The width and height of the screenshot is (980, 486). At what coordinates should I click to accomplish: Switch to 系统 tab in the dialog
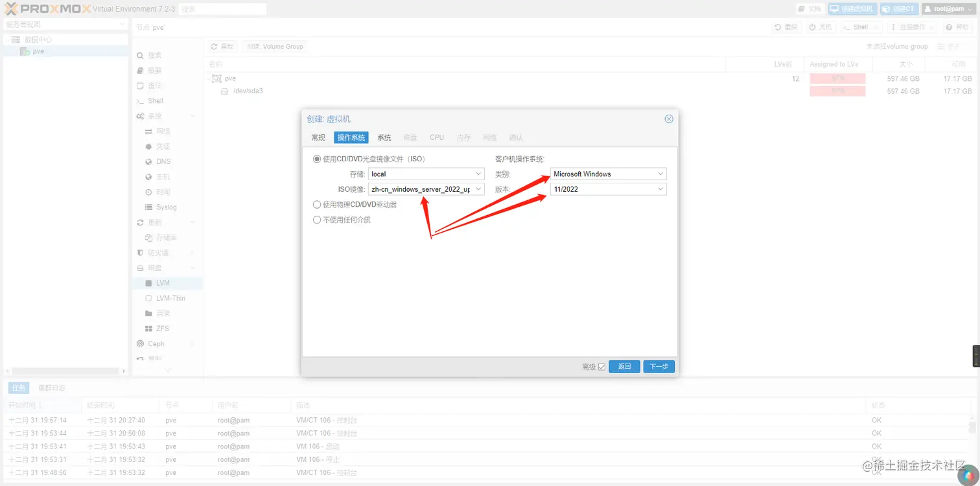384,137
